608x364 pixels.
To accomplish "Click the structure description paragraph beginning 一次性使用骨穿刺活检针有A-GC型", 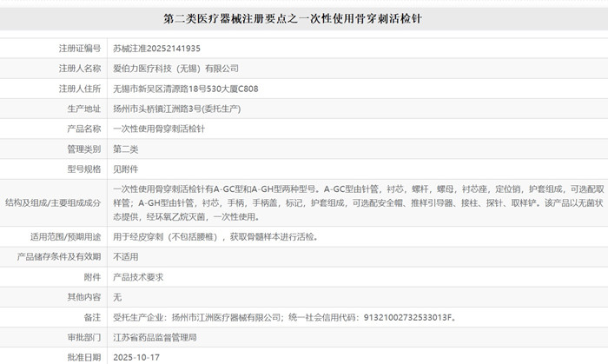I will pos(358,202).
